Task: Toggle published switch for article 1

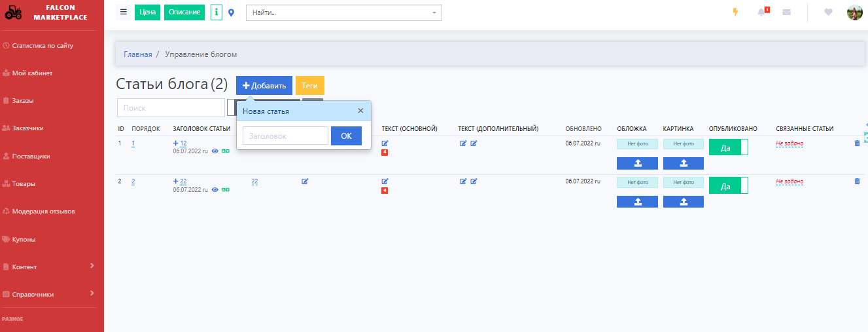Action: [728, 147]
